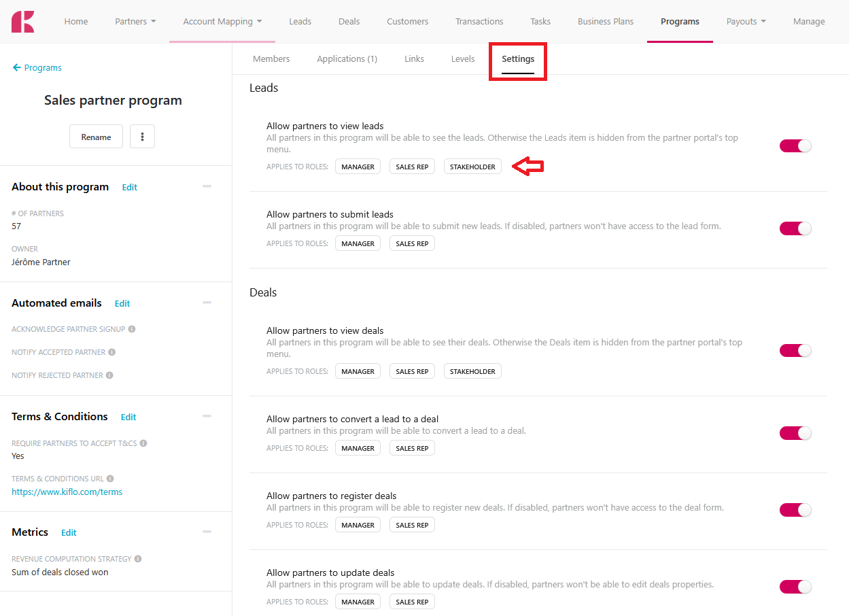The image size is (849, 616).
Task: Open the kiflo.com/terms URL link
Action: pyautogui.click(x=67, y=492)
